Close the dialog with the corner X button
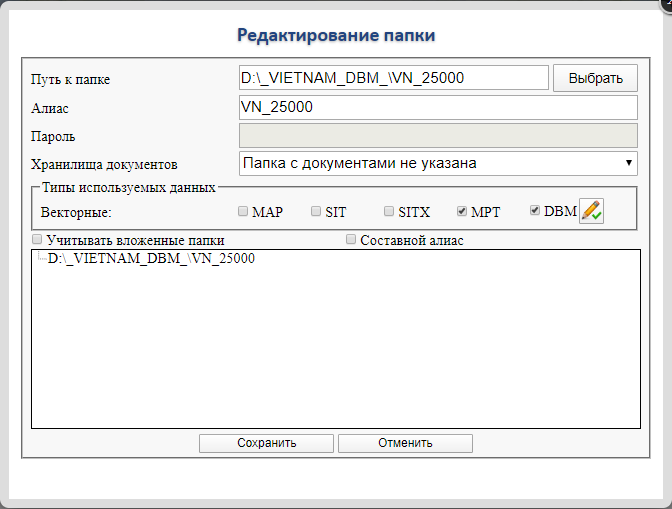 click(666, 3)
